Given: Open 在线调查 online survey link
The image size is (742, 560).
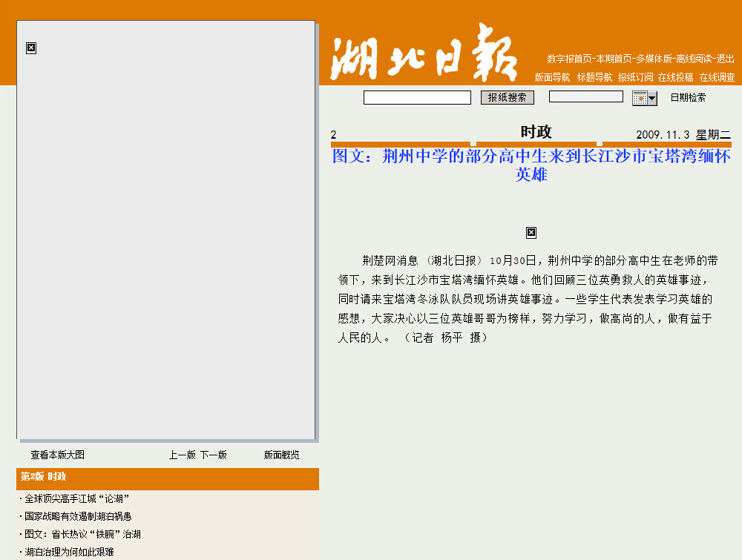Looking at the screenshot, I should point(717,77).
